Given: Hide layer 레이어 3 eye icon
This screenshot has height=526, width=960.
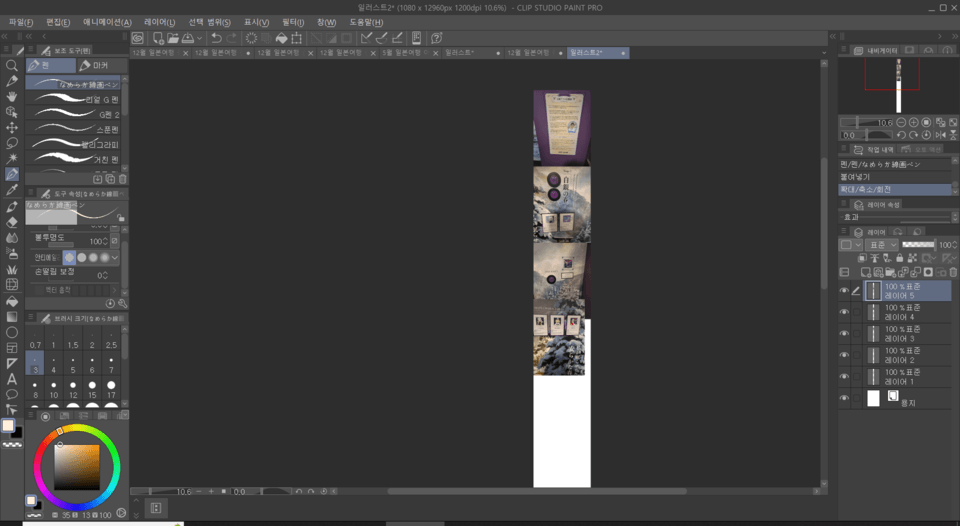Looking at the screenshot, I should coord(844,334).
